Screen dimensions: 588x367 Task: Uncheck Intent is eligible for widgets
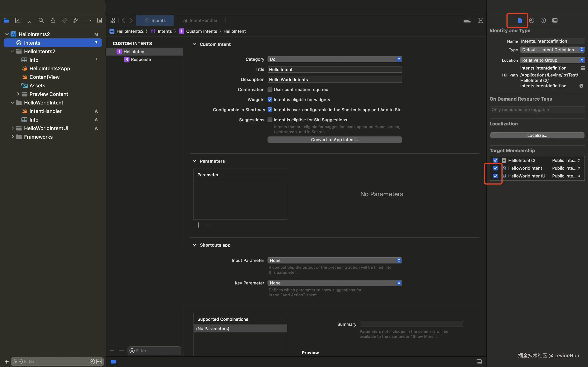tap(270, 100)
